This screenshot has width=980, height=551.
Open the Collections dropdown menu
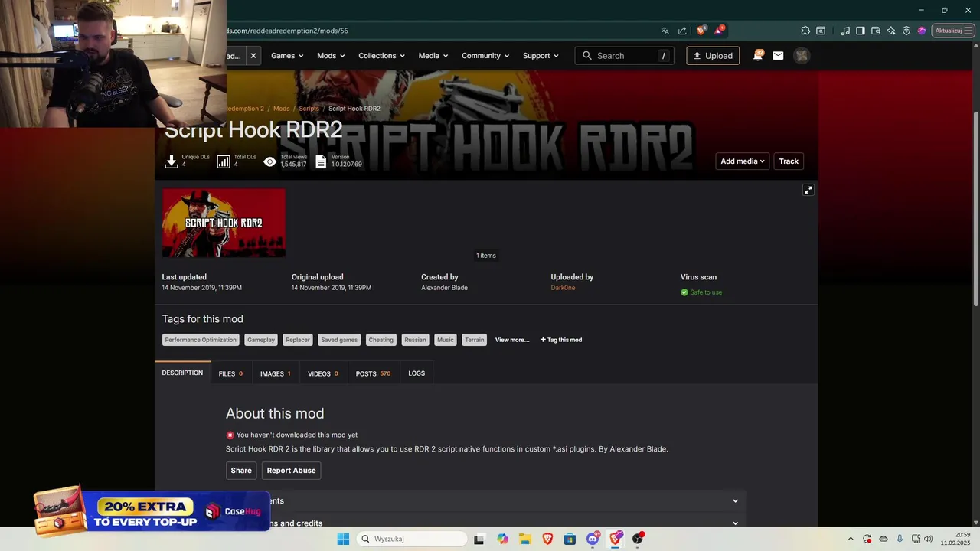point(381,56)
